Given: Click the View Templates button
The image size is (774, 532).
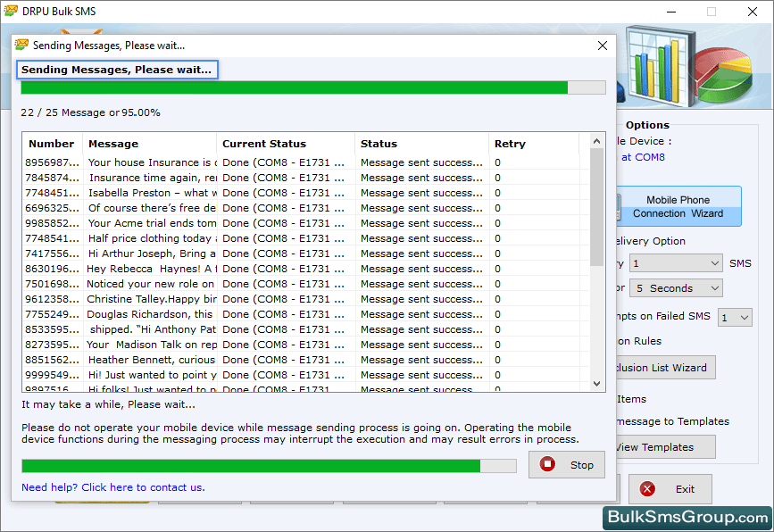Looking at the screenshot, I should [665, 447].
